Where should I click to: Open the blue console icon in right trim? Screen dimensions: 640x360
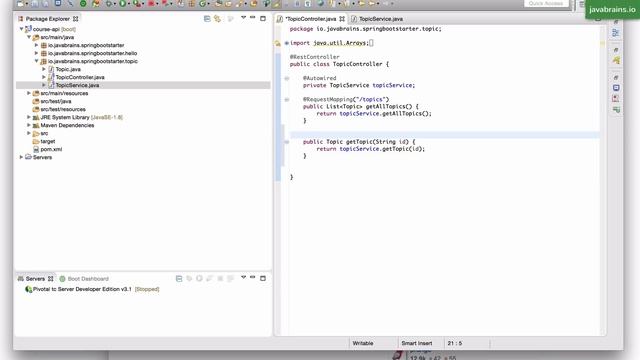click(x=616, y=88)
